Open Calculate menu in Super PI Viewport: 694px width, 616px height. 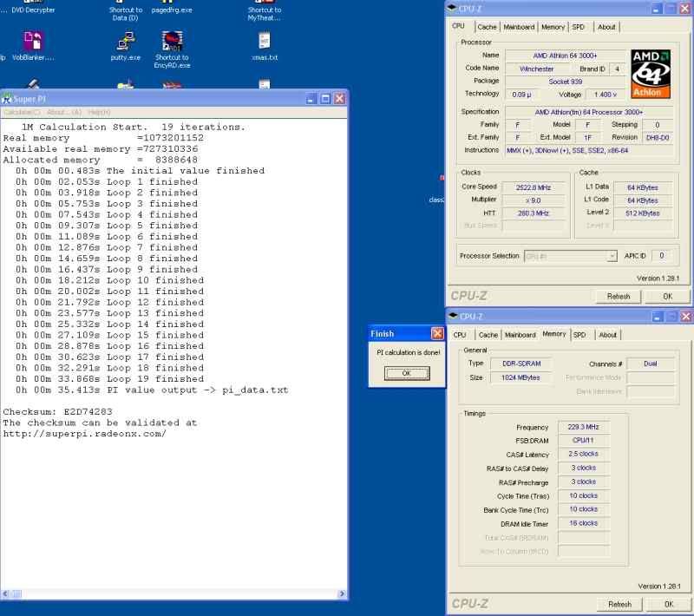(x=23, y=113)
